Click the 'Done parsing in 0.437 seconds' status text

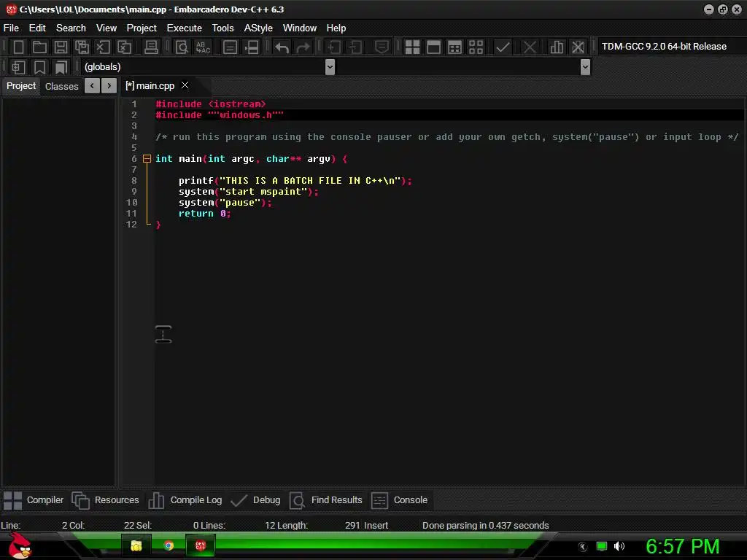pyautogui.click(x=485, y=525)
